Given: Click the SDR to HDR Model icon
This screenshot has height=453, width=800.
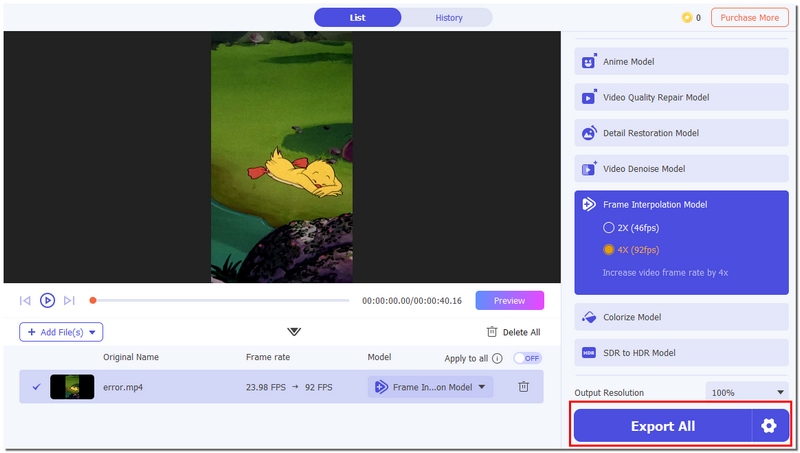Looking at the screenshot, I should (x=589, y=353).
